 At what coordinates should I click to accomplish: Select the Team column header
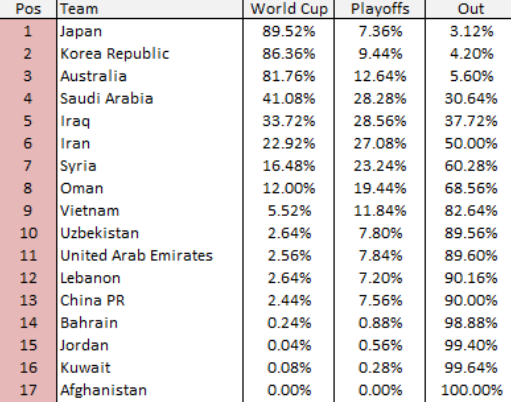coord(150,9)
